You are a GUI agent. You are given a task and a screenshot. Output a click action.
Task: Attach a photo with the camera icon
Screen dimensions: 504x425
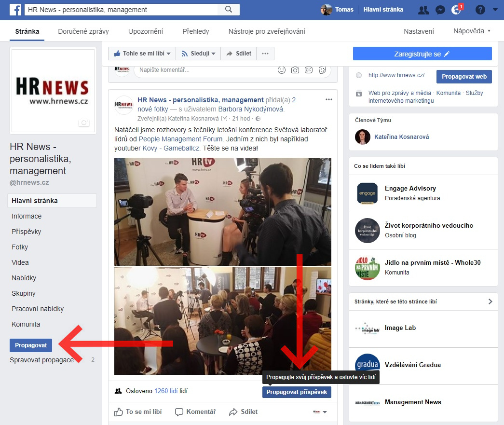coord(295,70)
